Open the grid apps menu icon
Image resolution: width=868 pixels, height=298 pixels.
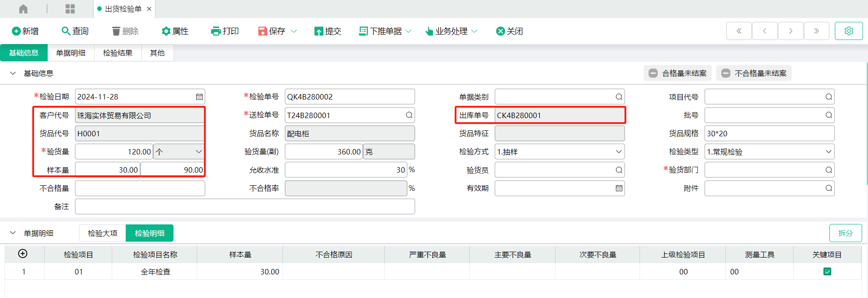[70, 9]
